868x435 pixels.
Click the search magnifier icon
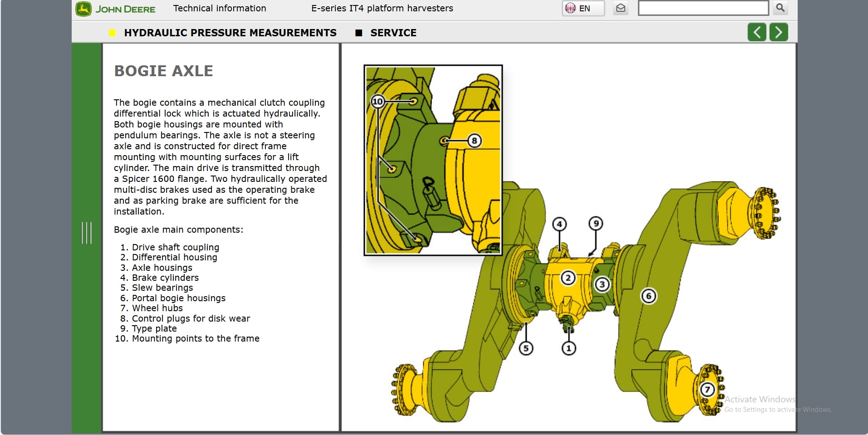[x=780, y=8]
